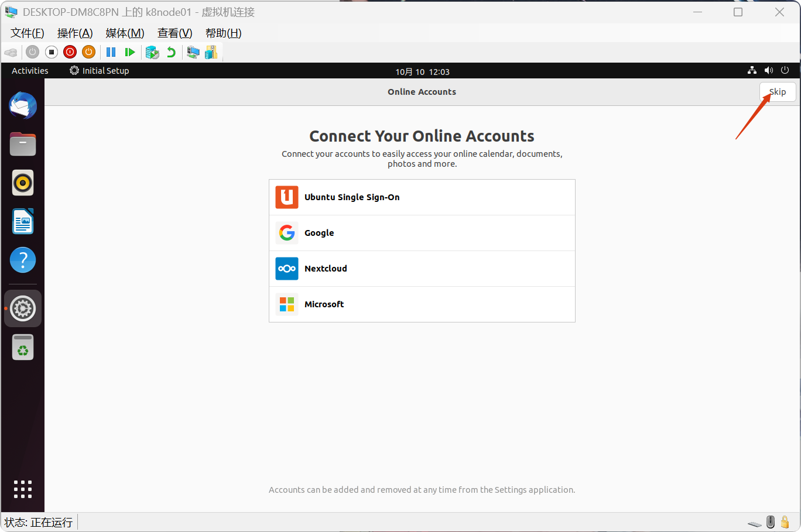The height and width of the screenshot is (532, 801).
Task: Maximize the virtual machine connection window
Action: (738, 12)
